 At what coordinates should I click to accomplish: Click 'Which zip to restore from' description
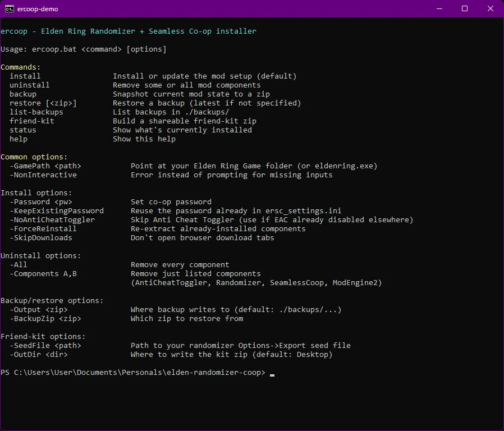(187, 319)
